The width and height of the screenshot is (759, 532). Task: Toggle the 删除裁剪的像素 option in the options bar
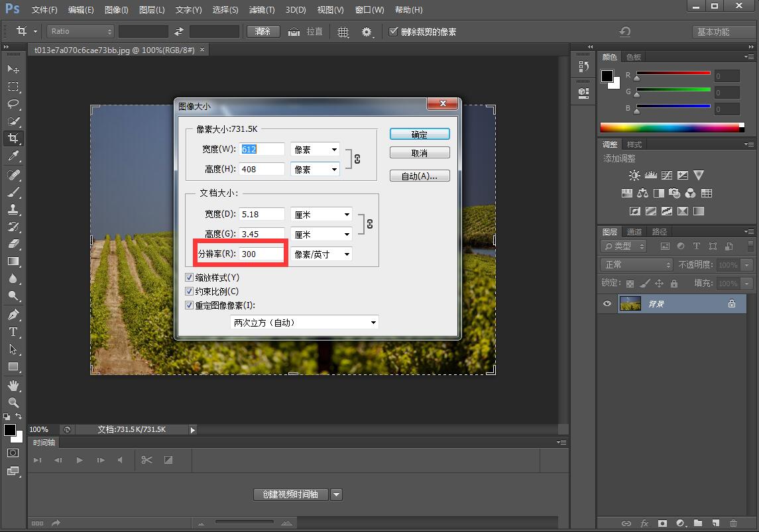click(394, 31)
